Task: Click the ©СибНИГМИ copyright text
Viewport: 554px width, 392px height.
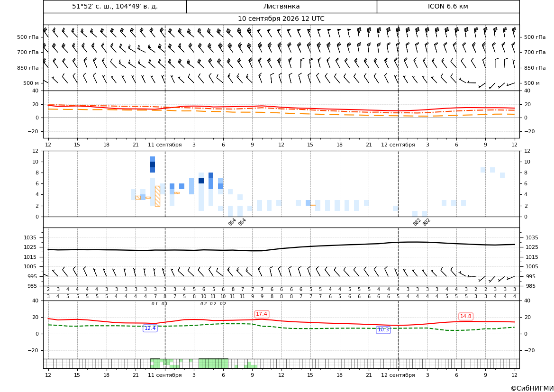Action: [532, 388]
